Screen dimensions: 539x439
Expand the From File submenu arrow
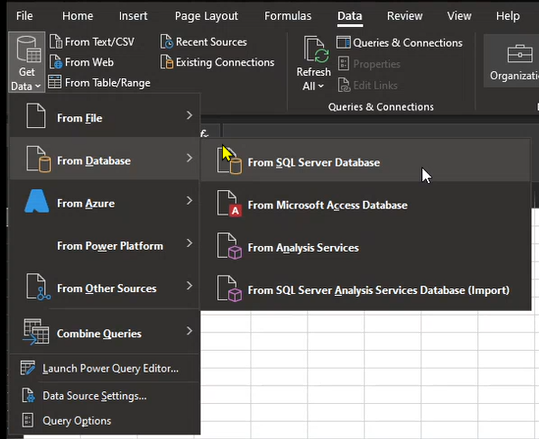[189, 115]
